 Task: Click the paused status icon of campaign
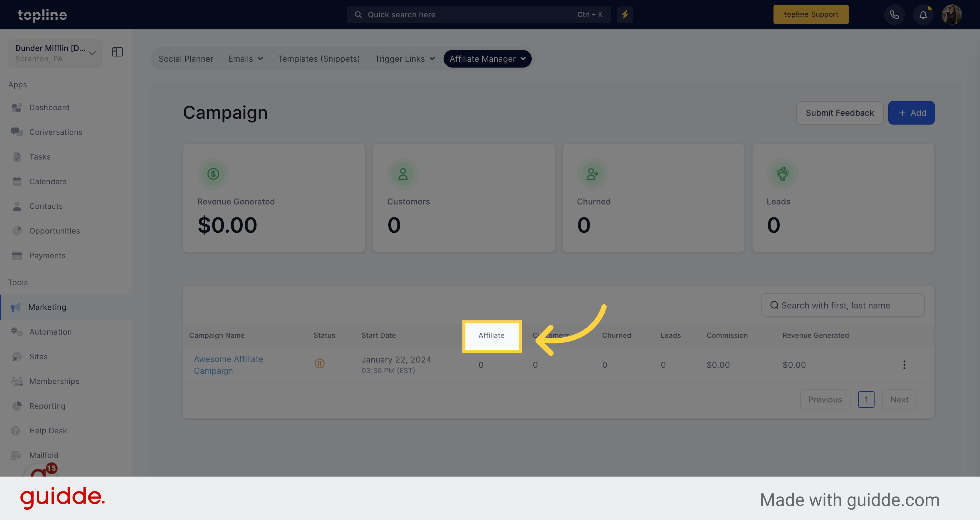pyautogui.click(x=319, y=363)
